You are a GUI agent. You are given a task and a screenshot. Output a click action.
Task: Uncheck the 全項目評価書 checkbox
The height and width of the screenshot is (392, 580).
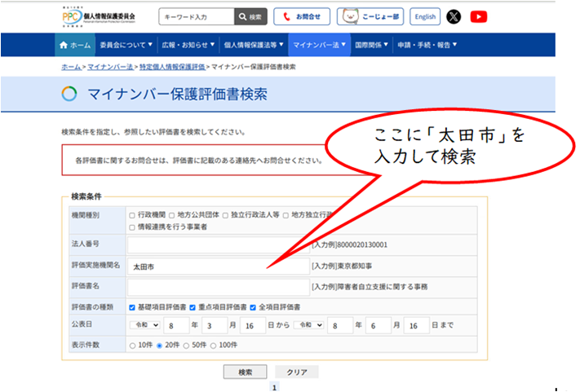(x=253, y=307)
